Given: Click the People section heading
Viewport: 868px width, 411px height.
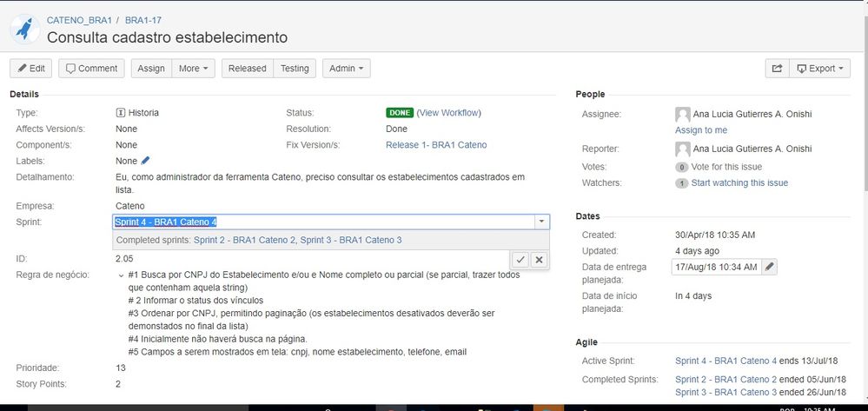Looking at the screenshot, I should point(590,95).
